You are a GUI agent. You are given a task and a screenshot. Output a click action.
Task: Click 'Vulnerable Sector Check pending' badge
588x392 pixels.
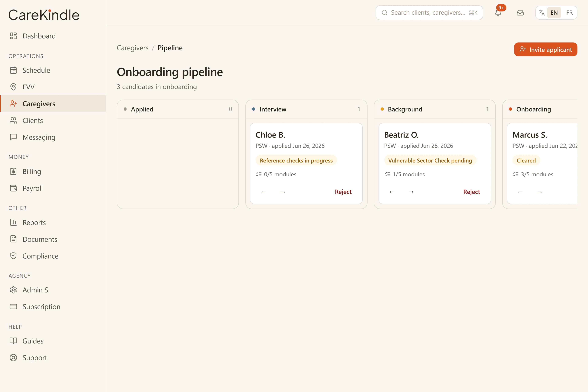coord(430,160)
